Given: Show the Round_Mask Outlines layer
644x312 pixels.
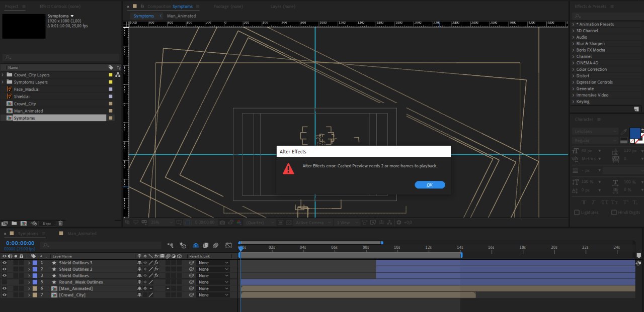Looking at the screenshot, I should click(x=5, y=282).
